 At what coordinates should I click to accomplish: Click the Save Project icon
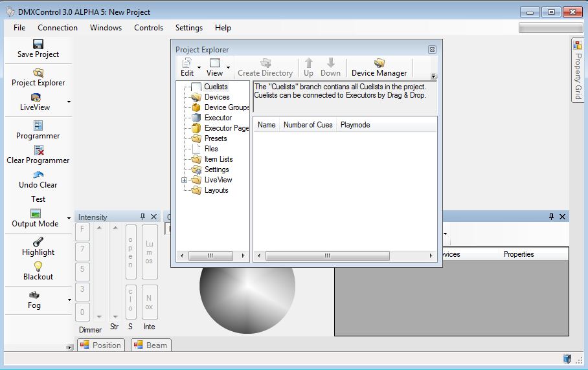[x=38, y=44]
